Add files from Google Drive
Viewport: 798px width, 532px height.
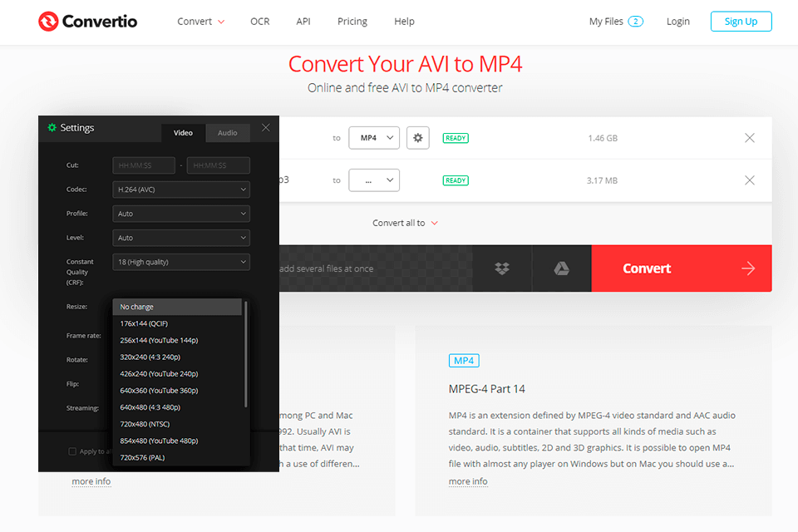(561, 268)
